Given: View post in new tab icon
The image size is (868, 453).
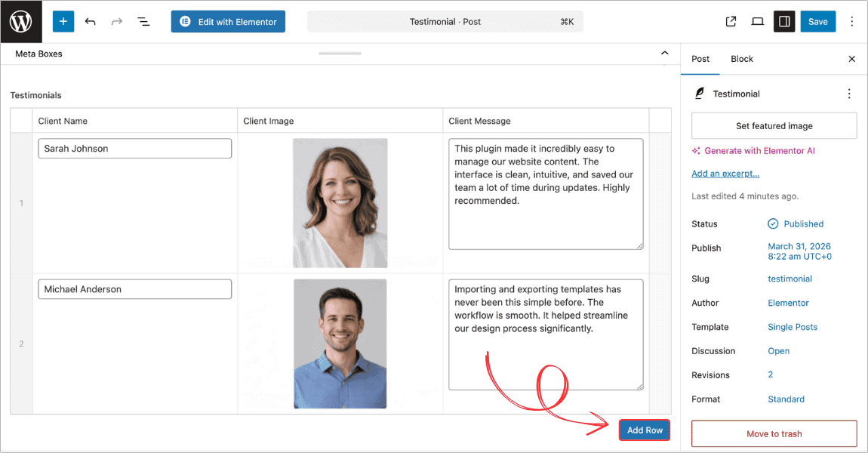Looking at the screenshot, I should point(731,22).
